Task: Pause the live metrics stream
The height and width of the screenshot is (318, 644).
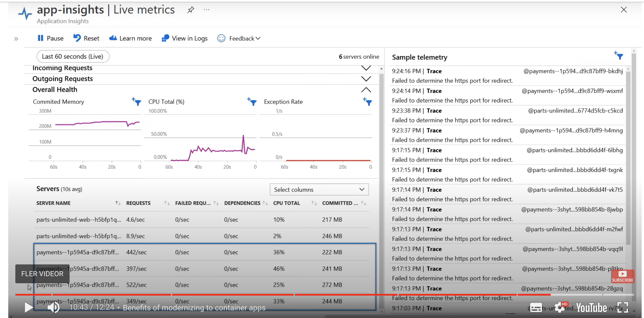Action: tap(50, 38)
